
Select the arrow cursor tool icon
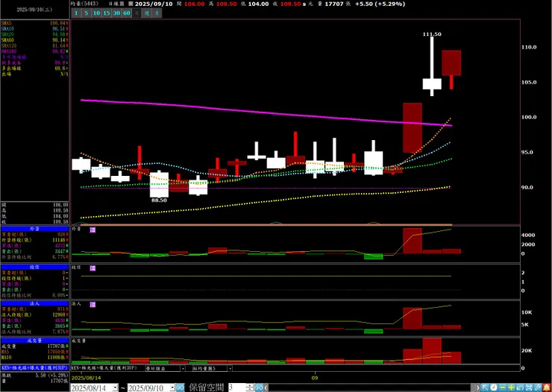tap(485, 388)
